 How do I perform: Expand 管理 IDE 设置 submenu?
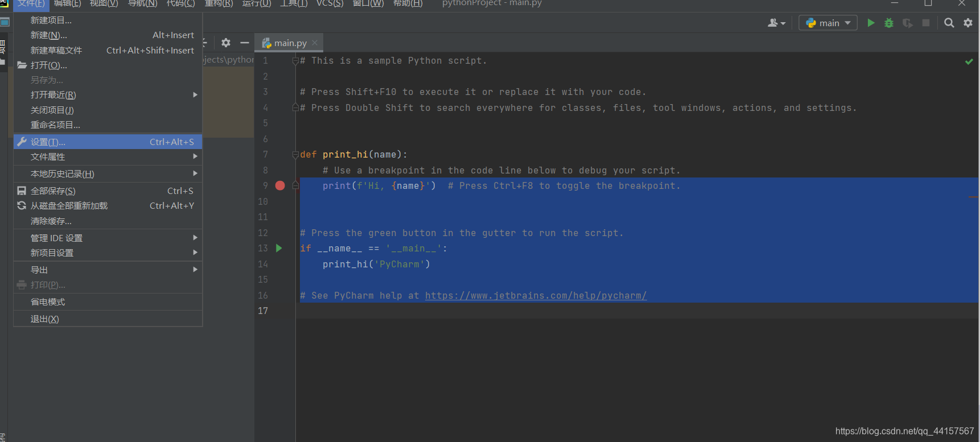108,238
